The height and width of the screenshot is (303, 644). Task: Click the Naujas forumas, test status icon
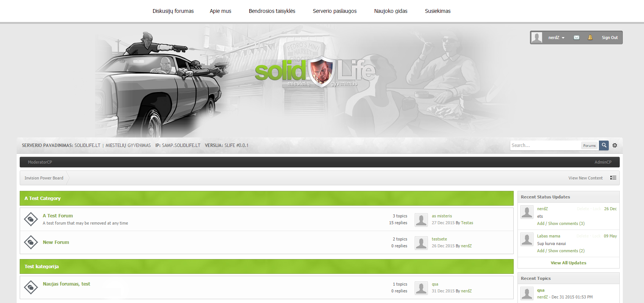(31, 287)
